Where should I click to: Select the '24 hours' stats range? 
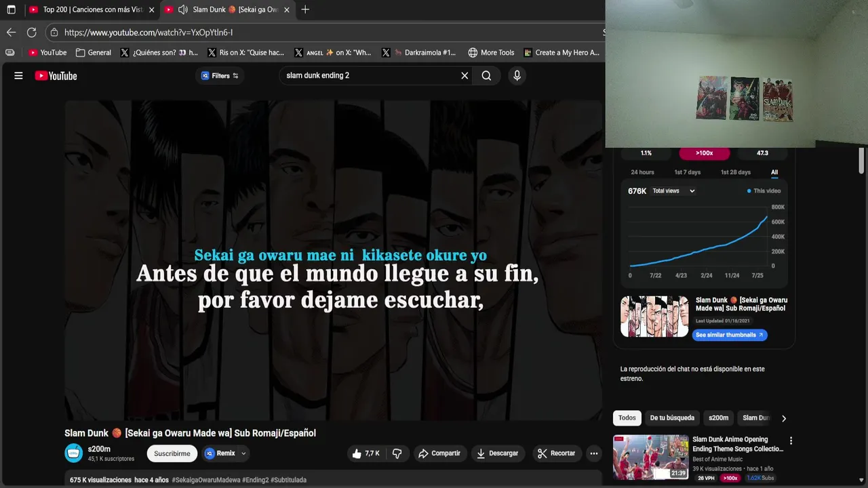[642, 172]
